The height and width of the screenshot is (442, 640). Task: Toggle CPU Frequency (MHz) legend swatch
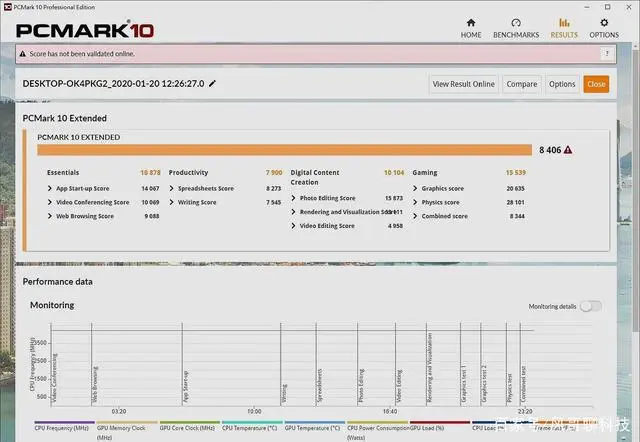[x=64, y=422]
